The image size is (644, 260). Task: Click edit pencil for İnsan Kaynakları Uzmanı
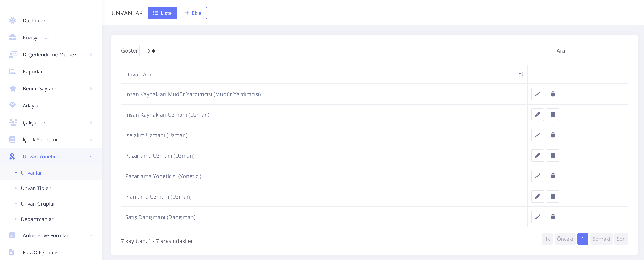click(537, 115)
